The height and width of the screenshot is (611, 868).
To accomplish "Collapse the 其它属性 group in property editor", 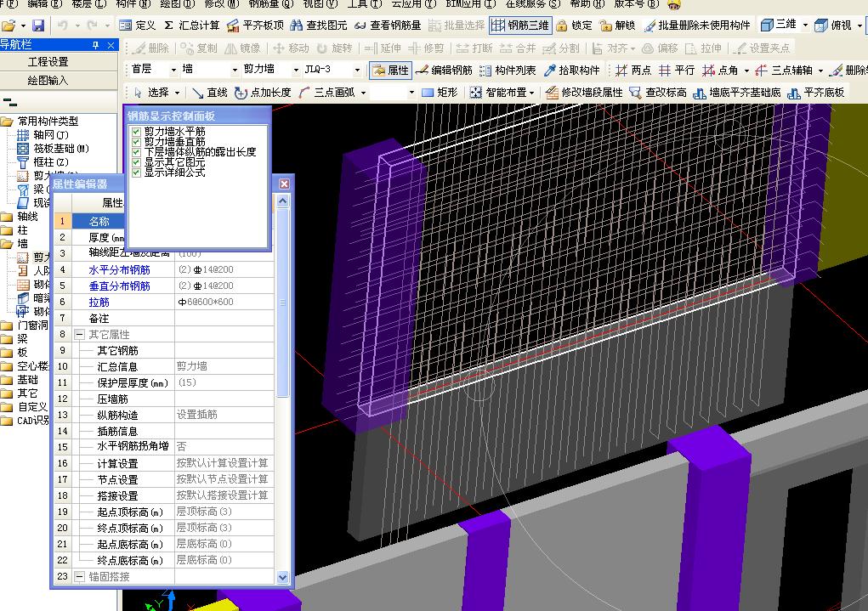I will pos(79,335).
